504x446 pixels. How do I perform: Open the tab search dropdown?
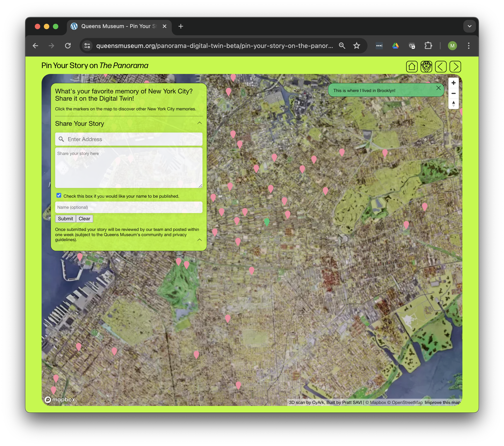coord(469,26)
